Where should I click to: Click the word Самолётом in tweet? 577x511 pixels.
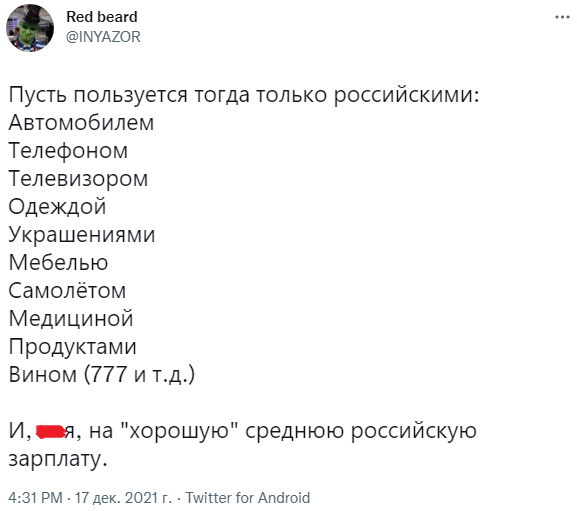click(x=67, y=290)
